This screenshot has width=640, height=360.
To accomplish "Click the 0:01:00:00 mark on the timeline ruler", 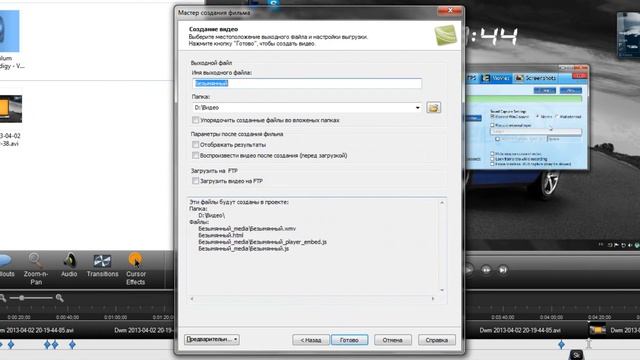I will (116, 317).
